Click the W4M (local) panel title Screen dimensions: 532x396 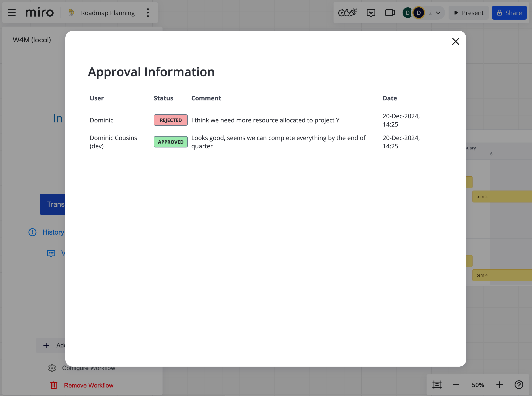pyautogui.click(x=32, y=40)
